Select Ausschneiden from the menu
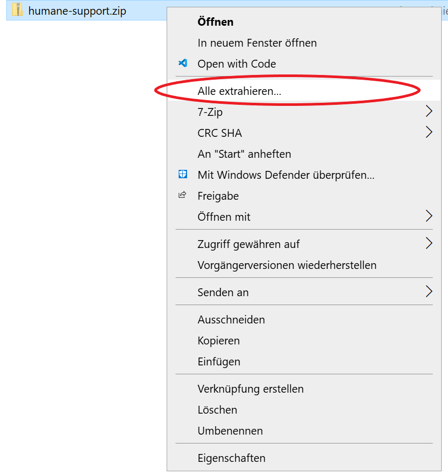Viewport: 448px width, 476px height. tap(231, 320)
